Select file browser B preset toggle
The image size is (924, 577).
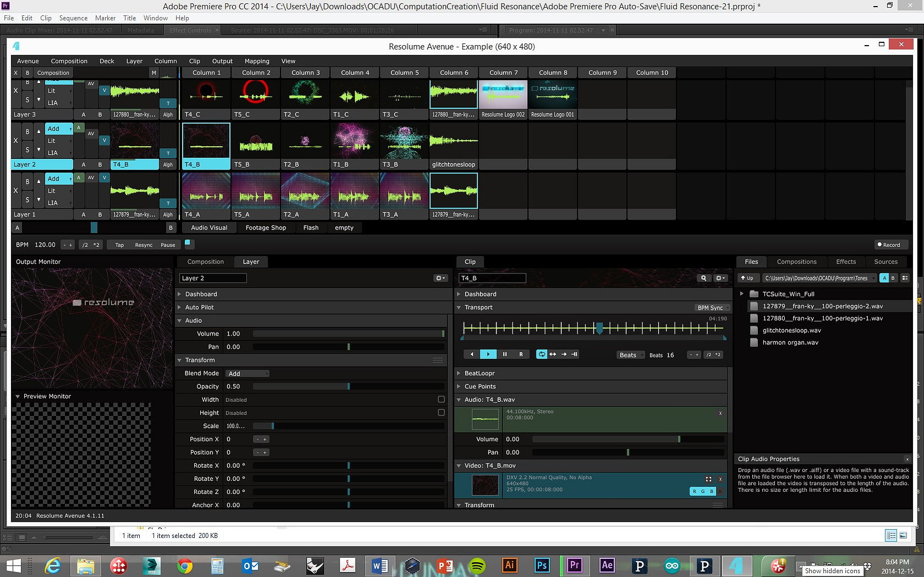click(x=893, y=278)
